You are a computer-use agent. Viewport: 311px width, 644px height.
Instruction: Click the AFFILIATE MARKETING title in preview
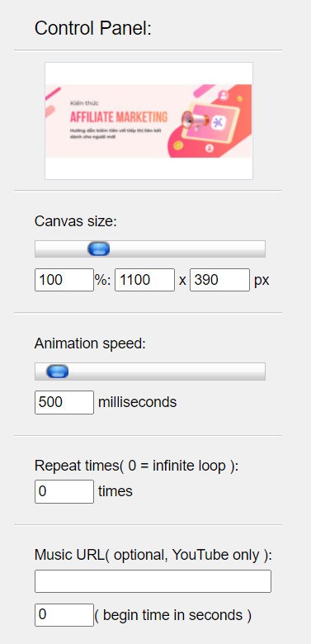(x=119, y=117)
